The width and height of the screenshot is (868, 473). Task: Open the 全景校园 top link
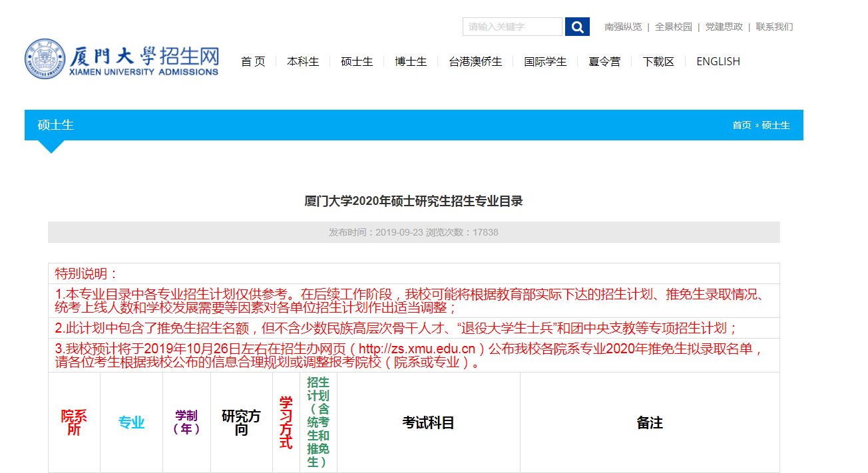674,27
